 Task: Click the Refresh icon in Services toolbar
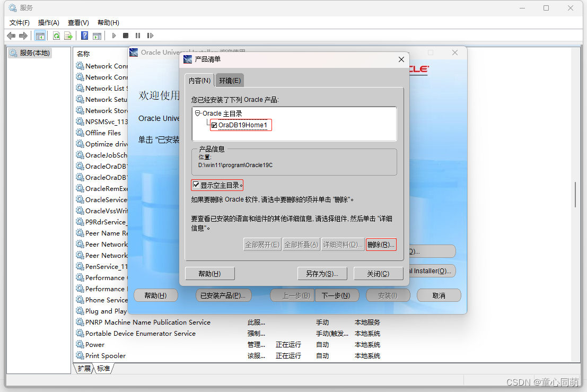point(57,36)
